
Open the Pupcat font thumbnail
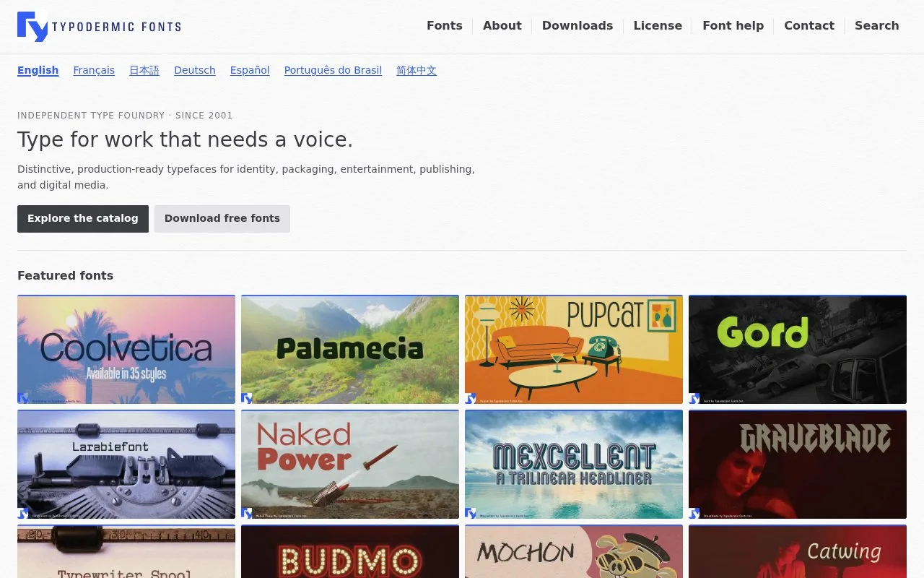click(574, 350)
